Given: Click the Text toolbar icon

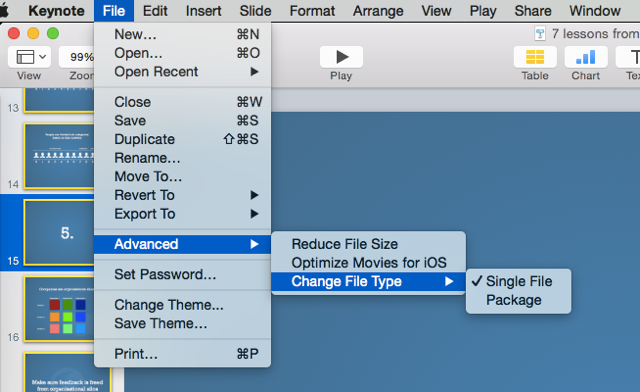Looking at the screenshot, I should point(628,57).
